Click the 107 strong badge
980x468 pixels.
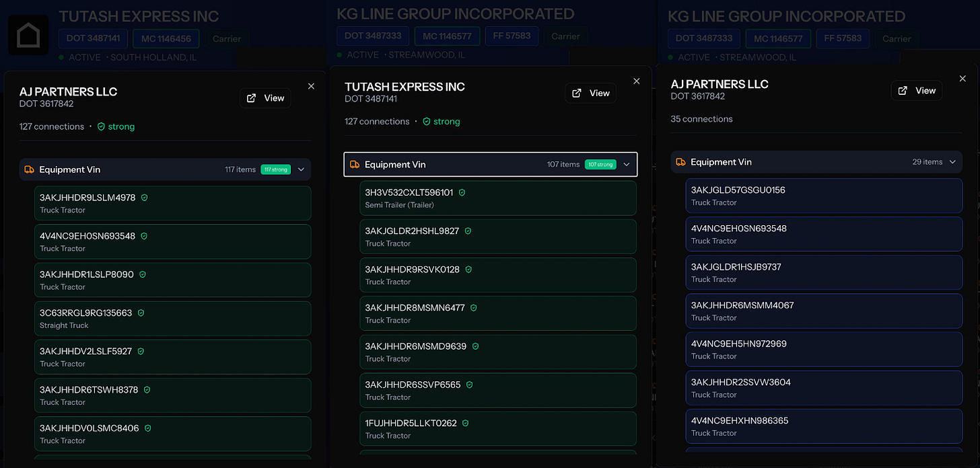(600, 164)
